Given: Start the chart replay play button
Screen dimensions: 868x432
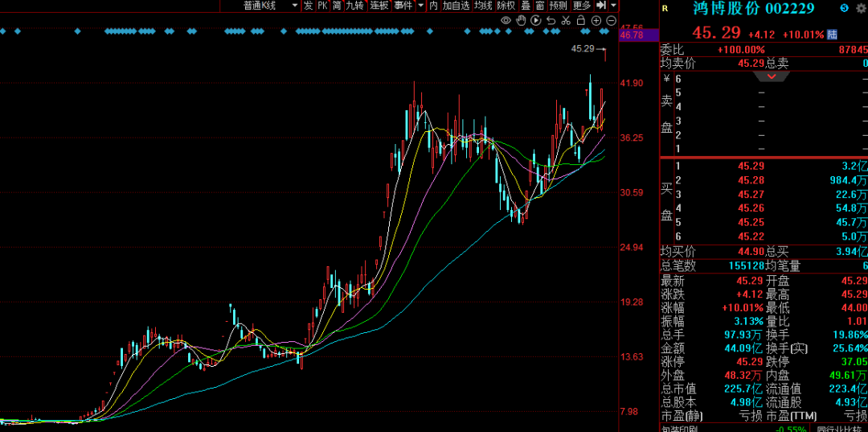Looking at the screenshot, I should [536, 20].
